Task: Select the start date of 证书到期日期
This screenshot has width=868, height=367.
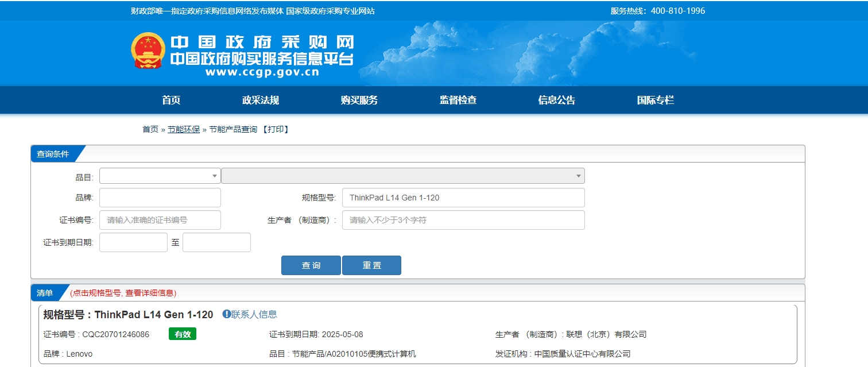Action: coord(133,242)
